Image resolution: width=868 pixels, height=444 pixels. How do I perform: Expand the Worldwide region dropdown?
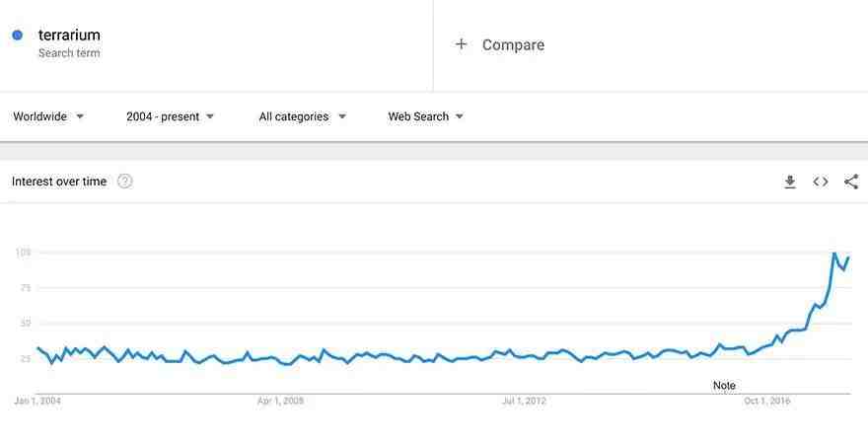tap(48, 116)
